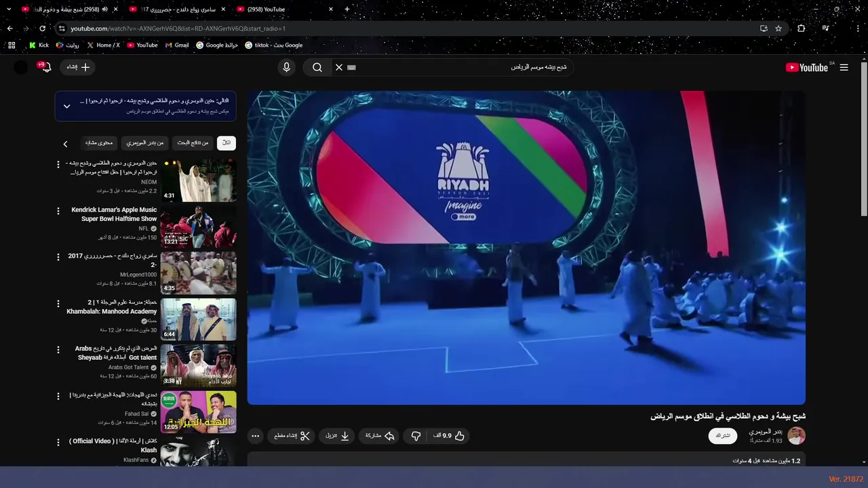
Task: Open options for Arabs Got Talent video
Action: [58, 350]
